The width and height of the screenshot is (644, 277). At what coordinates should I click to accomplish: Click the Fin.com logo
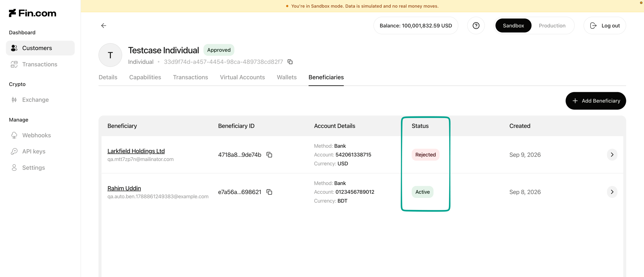click(33, 13)
